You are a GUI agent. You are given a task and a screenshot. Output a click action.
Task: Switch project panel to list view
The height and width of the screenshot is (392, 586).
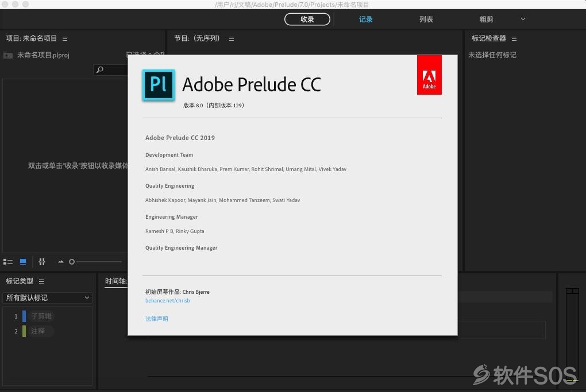coord(8,262)
